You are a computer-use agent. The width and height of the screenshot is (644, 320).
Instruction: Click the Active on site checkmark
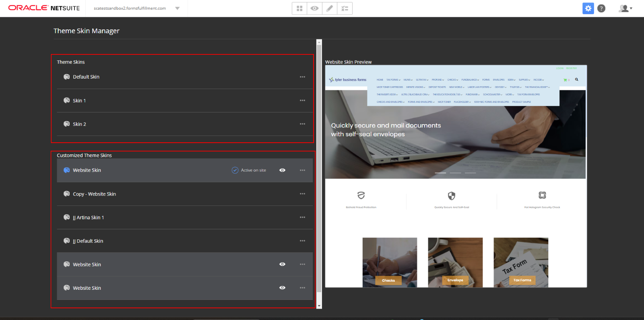(235, 170)
